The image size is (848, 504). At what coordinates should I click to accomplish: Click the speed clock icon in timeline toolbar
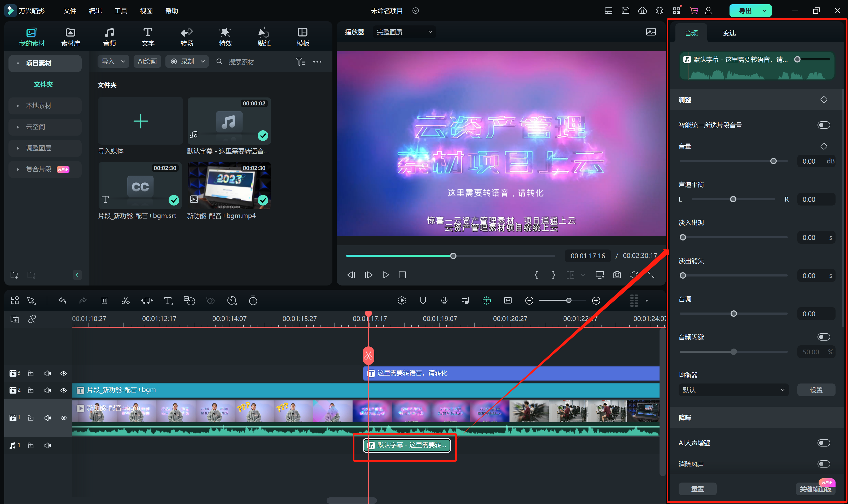pyautogui.click(x=232, y=300)
